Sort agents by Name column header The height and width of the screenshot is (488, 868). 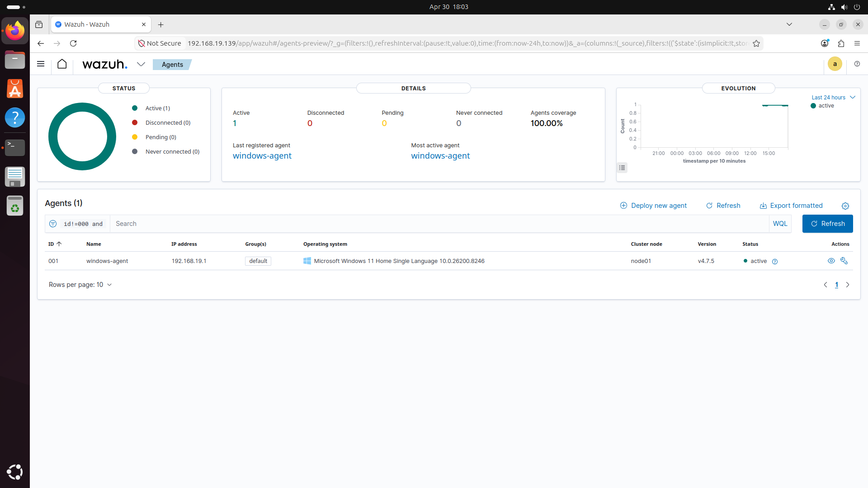click(94, 244)
